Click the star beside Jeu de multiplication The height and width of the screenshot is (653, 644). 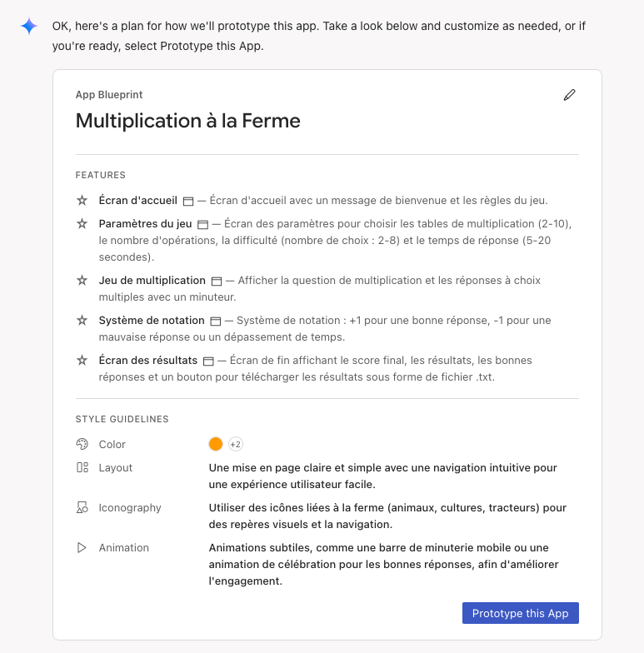82,281
